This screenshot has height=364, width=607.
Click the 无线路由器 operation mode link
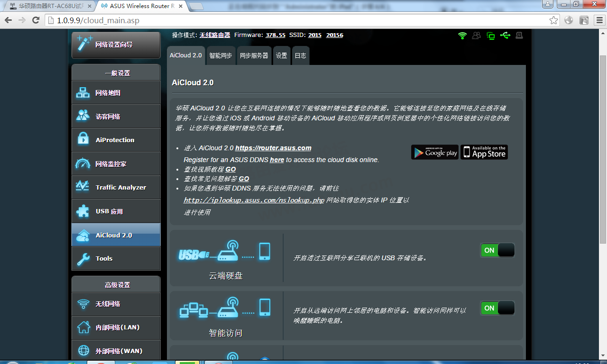pos(215,35)
